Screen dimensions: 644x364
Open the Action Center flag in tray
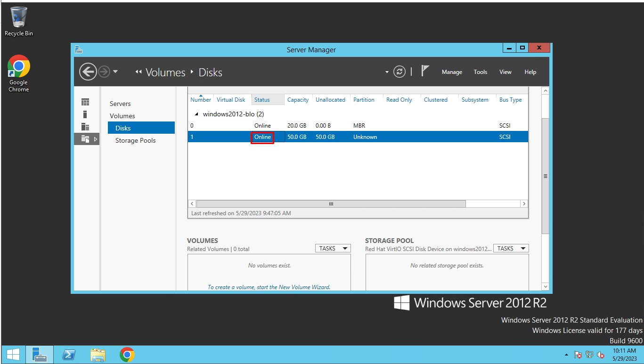click(x=578, y=355)
